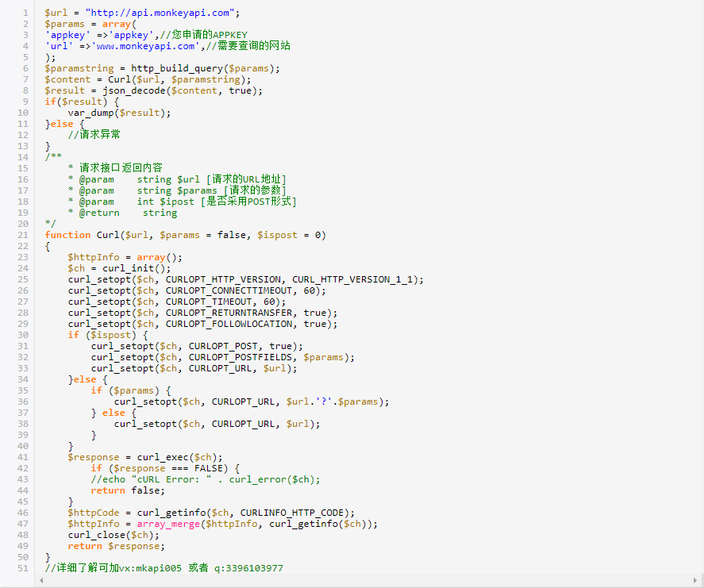The width and height of the screenshot is (704, 588).
Task: Click line number 1 in gutter
Action: point(25,13)
